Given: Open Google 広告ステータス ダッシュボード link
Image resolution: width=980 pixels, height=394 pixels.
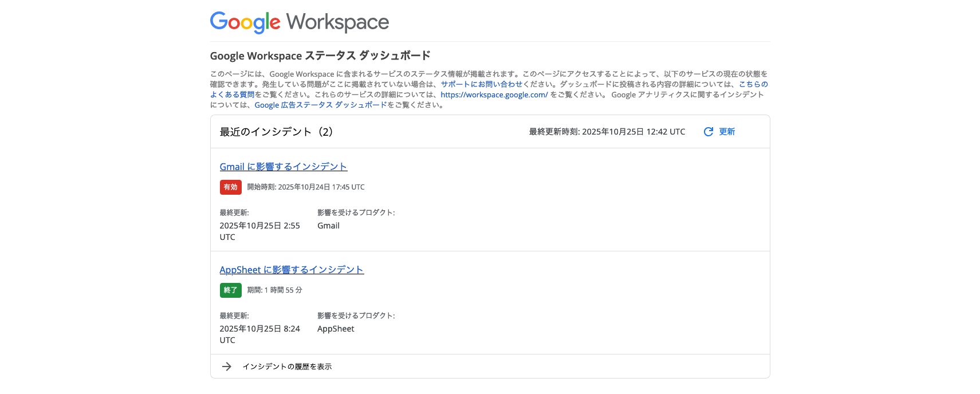Looking at the screenshot, I should click(x=321, y=105).
